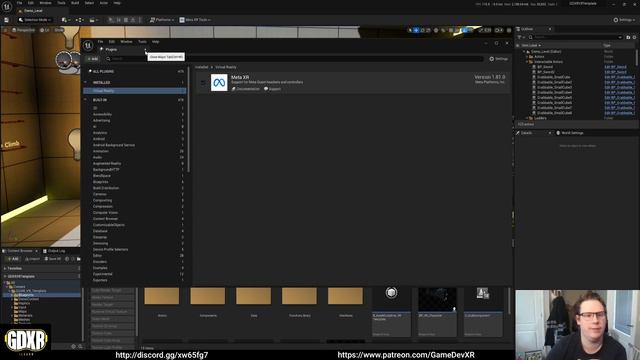Click the Edit BP_Sword link
The image size is (640, 360).
(615, 67)
